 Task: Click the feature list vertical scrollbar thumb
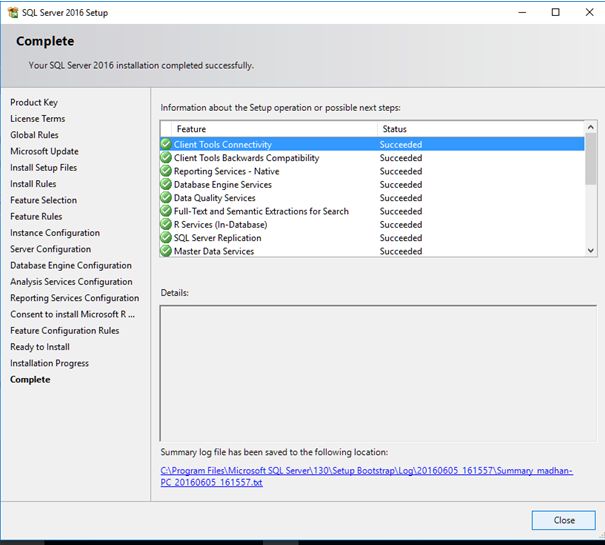click(x=590, y=160)
